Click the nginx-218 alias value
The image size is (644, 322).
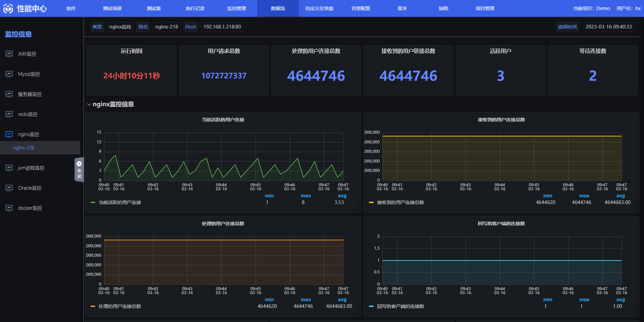click(167, 27)
